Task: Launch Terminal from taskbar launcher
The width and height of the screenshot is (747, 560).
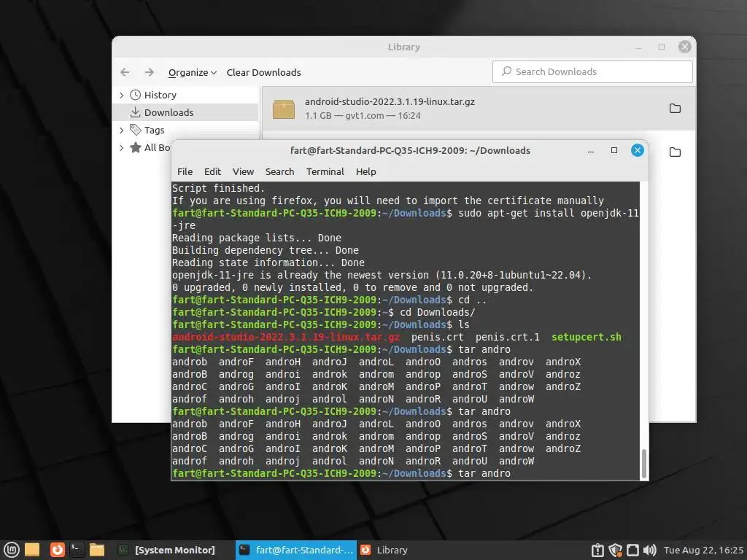Action: coord(77,550)
